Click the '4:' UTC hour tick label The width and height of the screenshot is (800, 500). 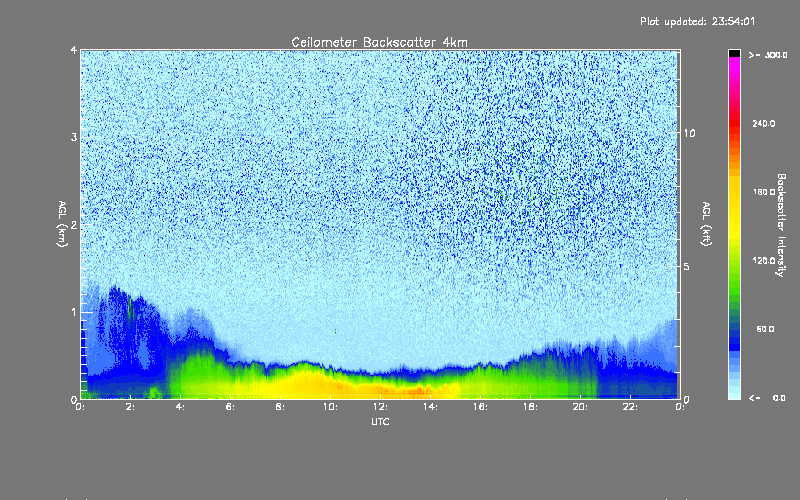pyautogui.click(x=181, y=407)
